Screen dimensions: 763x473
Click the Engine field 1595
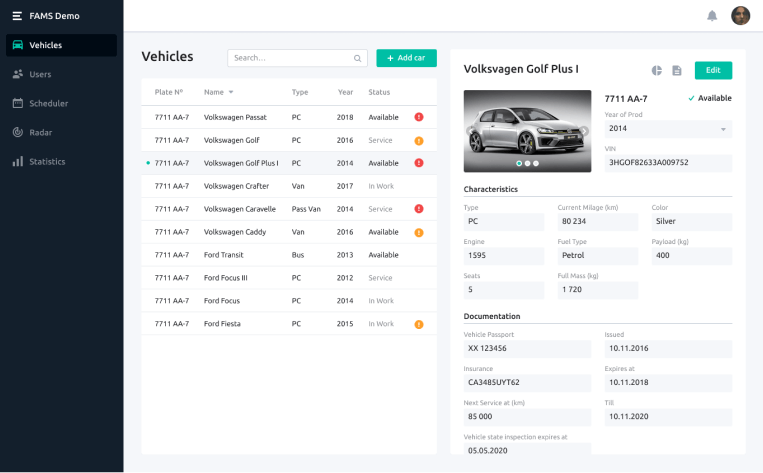click(x=504, y=255)
